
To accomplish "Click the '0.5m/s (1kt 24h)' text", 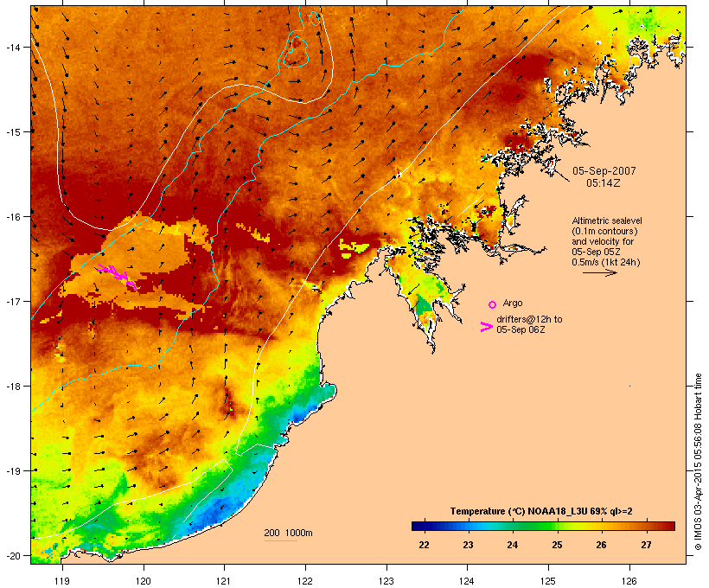I will click(x=606, y=262).
